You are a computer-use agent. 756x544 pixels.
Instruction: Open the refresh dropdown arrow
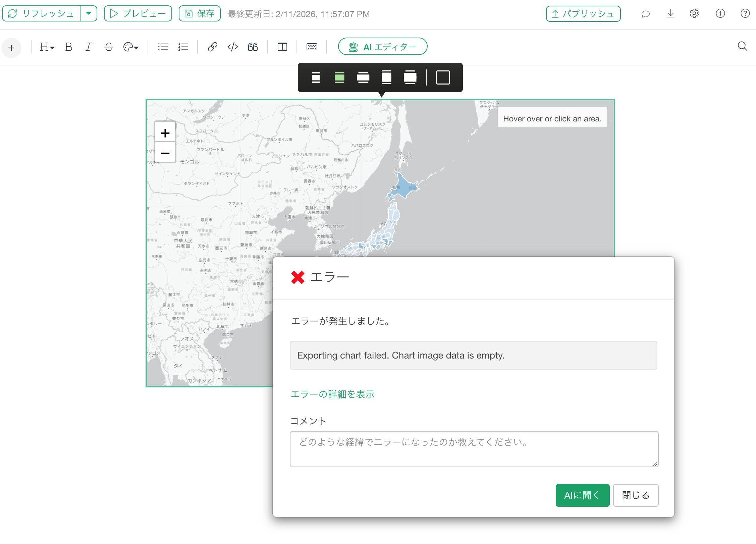tap(89, 13)
